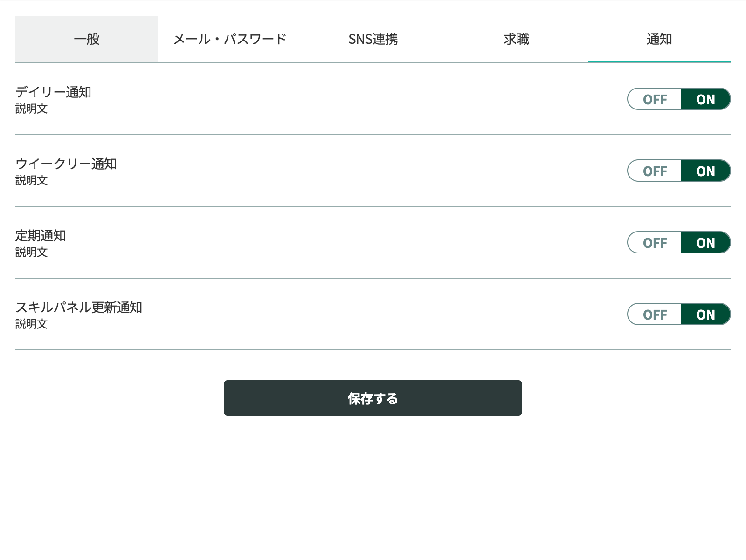Viewport: 746px width, 560px height.
Task: Open the メール・パスワード tab
Action: (229, 39)
